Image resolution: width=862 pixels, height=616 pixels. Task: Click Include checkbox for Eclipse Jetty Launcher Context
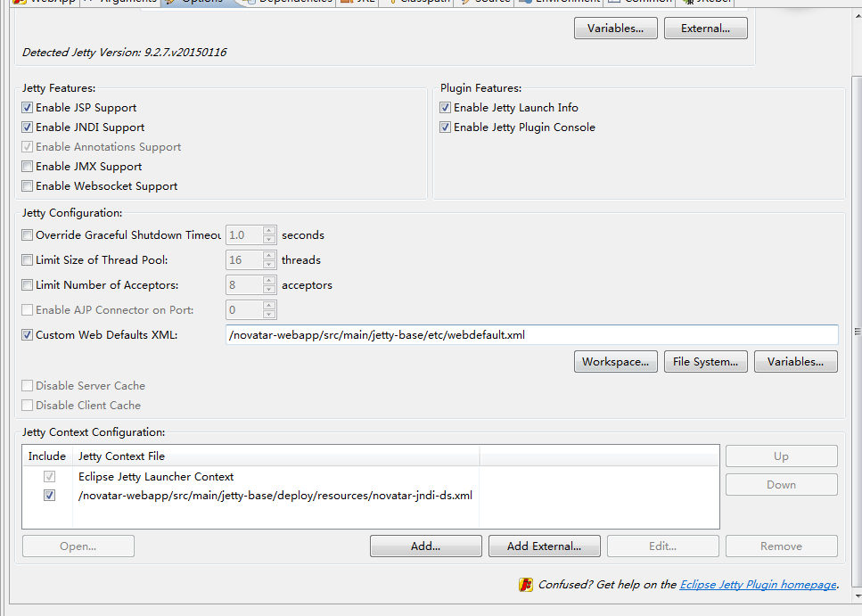(50, 476)
